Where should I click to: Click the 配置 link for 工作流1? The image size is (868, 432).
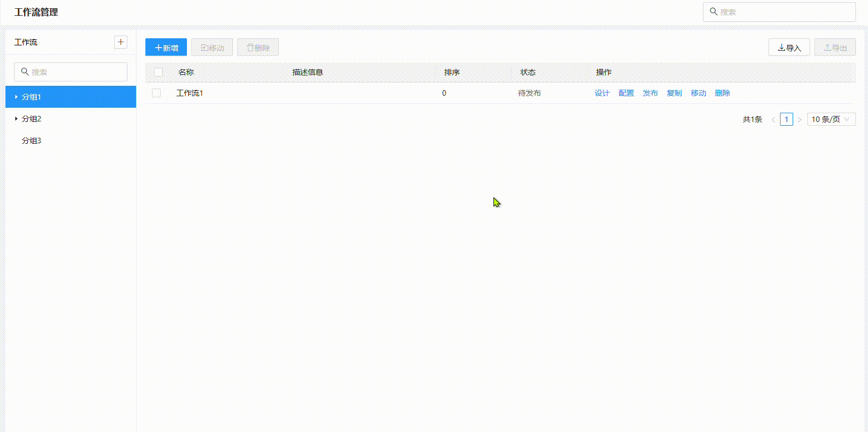click(x=626, y=93)
